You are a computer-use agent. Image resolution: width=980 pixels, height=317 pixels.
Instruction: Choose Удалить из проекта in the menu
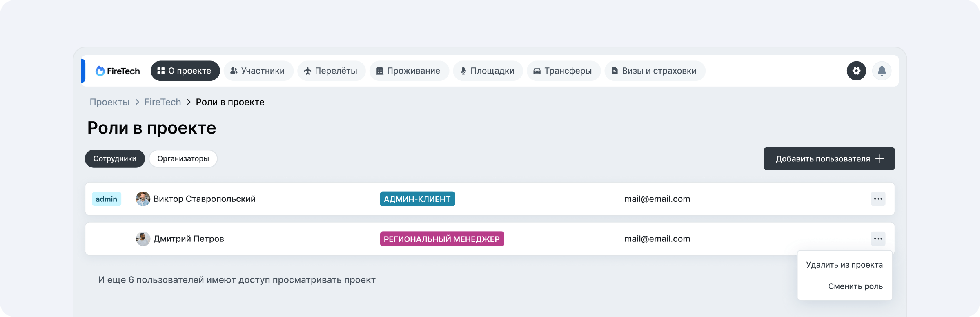click(844, 265)
